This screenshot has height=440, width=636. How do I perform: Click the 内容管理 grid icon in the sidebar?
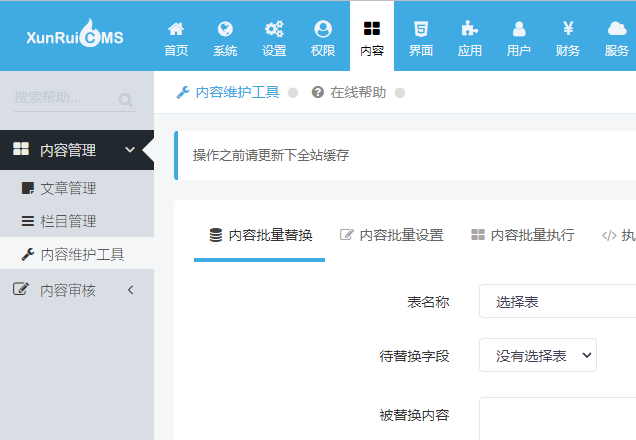[x=21, y=149]
